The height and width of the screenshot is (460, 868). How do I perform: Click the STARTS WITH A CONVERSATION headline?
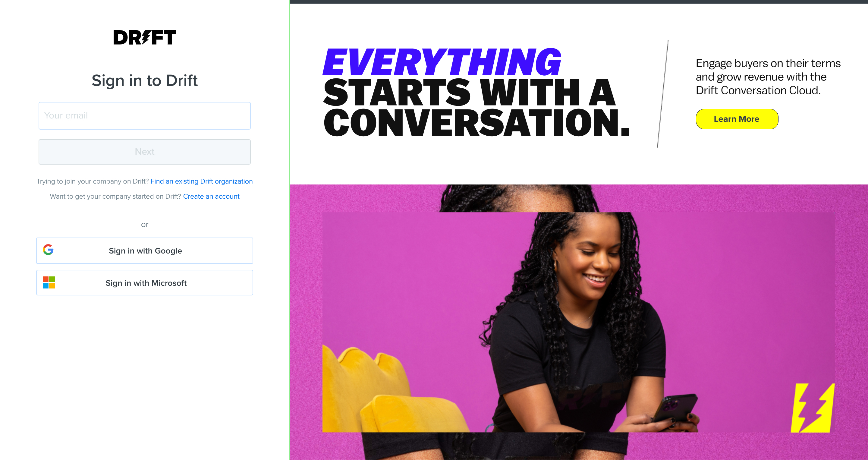tap(476, 107)
